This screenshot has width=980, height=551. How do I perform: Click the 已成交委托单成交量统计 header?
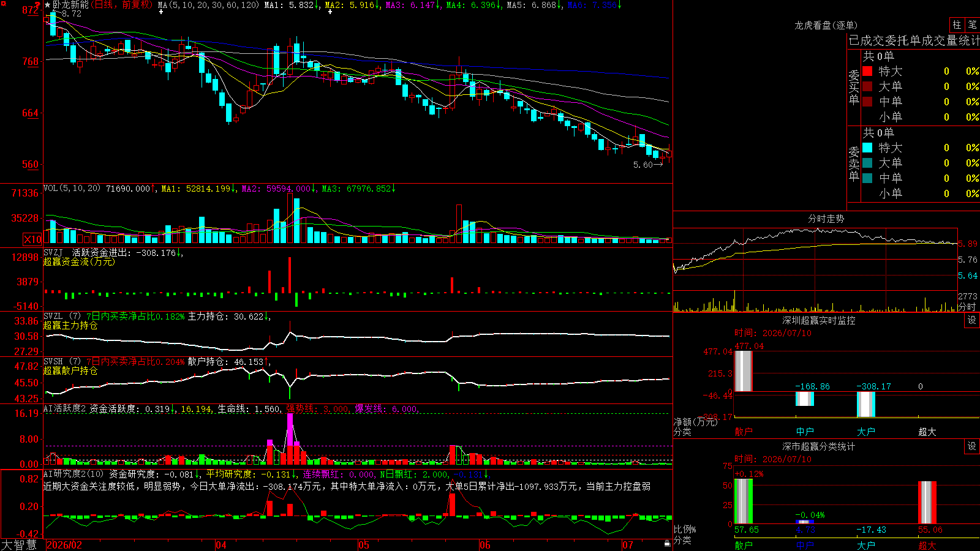pyautogui.click(x=914, y=40)
